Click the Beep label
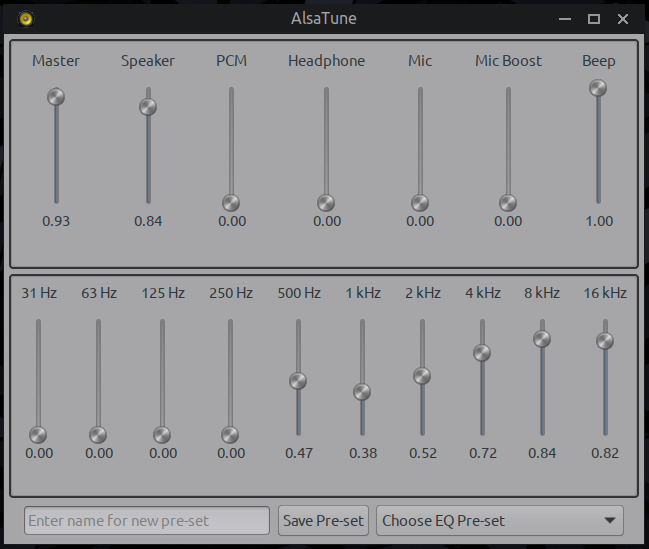Image resolution: width=649 pixels, height=549 pixels. coord(599,61)
